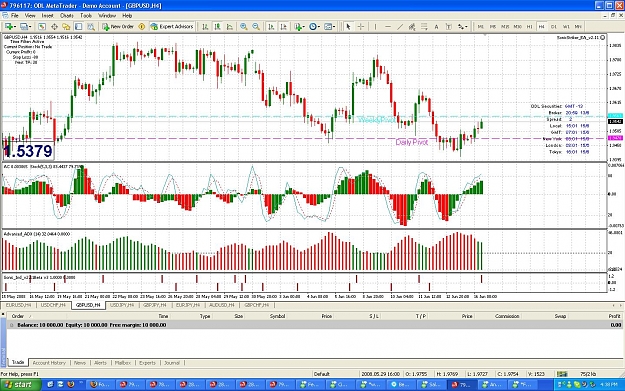Toggle the Terminal window icon

click(x=79, y=26)
